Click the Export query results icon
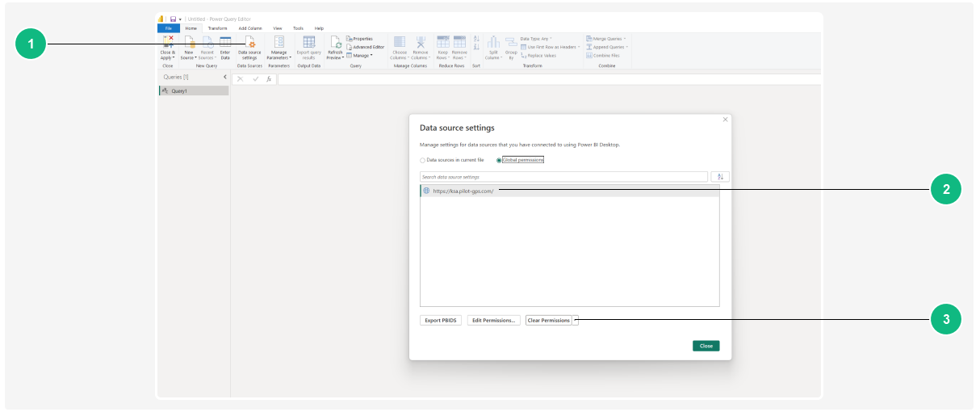 pos(308,43)
